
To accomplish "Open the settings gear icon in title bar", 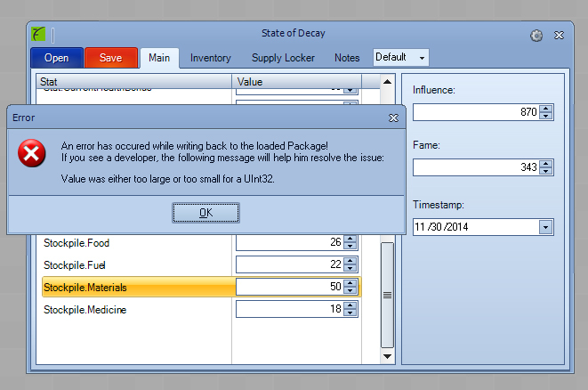I will (x=536, y=36).
